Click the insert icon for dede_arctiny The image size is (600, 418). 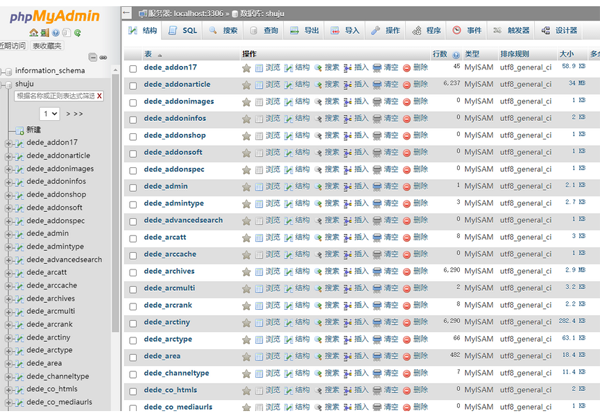(347, 323)
